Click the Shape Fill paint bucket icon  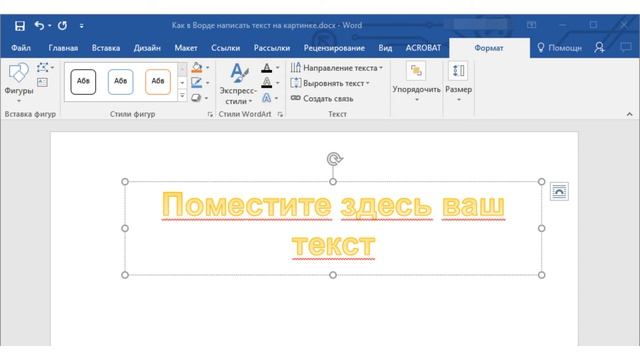click(197, 67)
